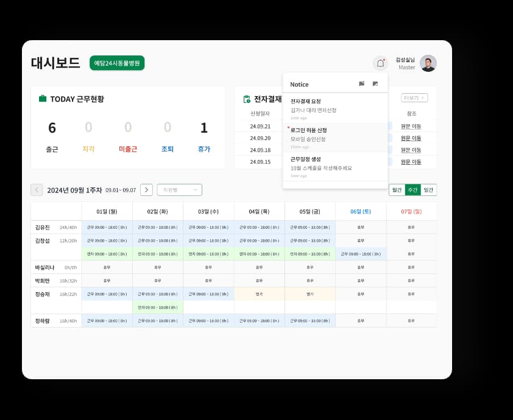Click the first icon in Notice header
This screenshot has height=420, width=513.
tap(361, 84)
